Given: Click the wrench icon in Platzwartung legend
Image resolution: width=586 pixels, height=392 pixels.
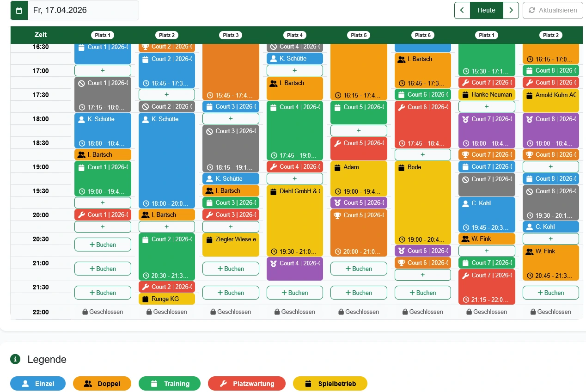Looking at the screenshot, I should click(223, 384).
